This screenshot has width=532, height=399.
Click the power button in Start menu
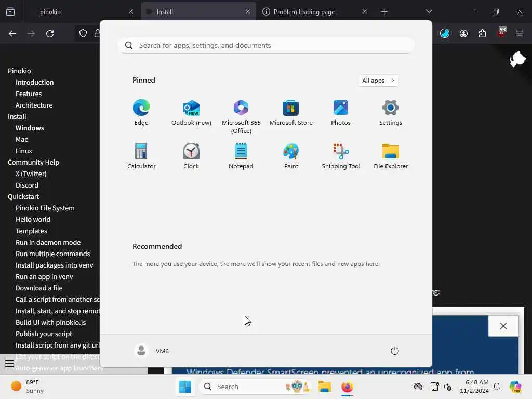(x=395, y=351)
